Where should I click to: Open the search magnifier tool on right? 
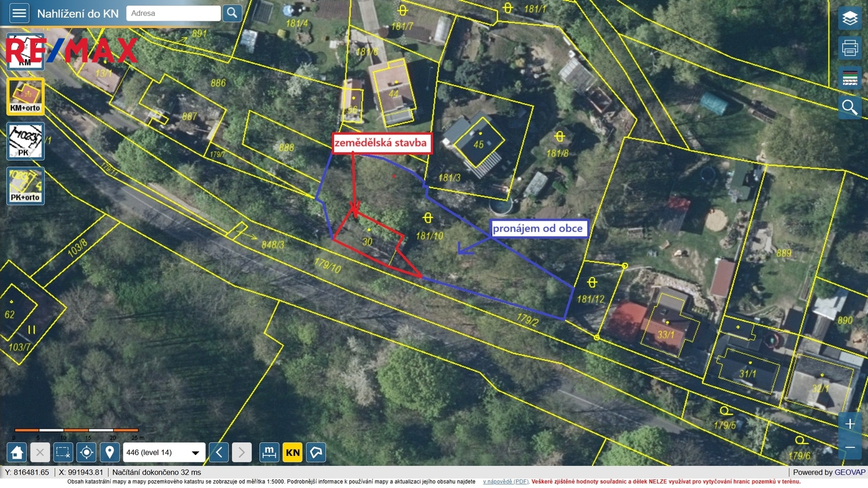pyautogui.click(x=850, y=108)
